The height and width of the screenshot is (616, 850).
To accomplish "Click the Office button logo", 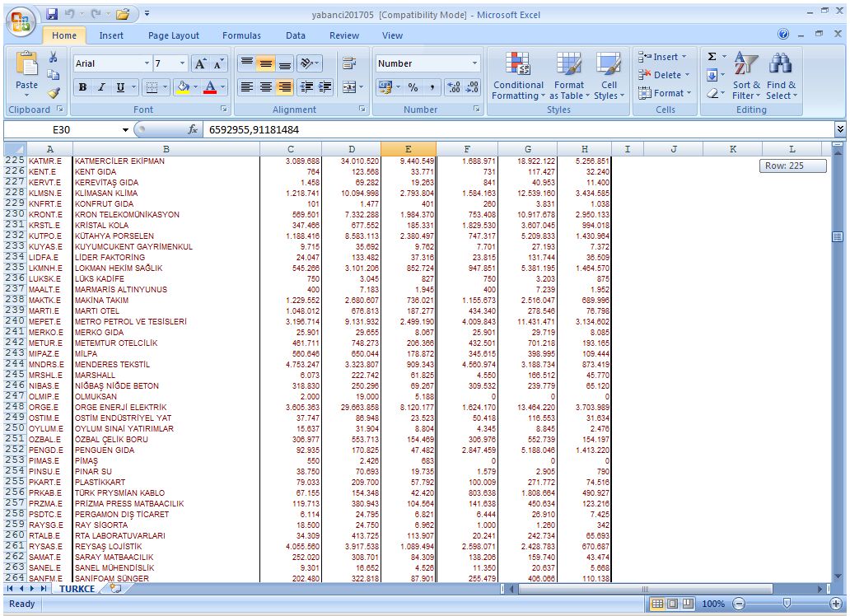I will 21,22.
